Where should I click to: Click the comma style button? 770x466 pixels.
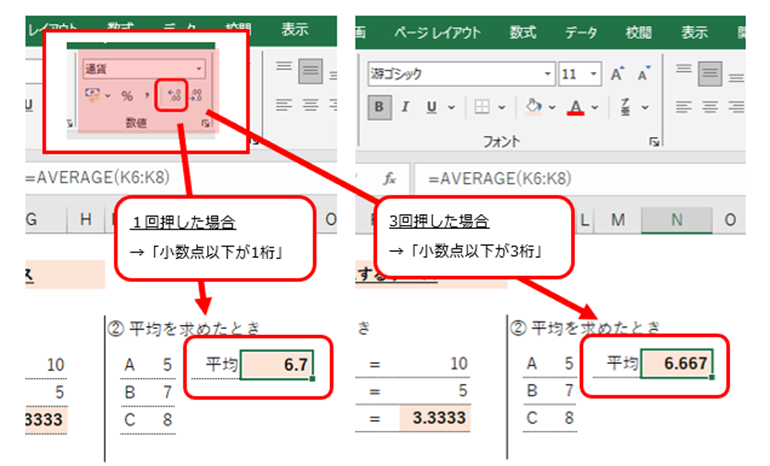(x=147, y=96)
